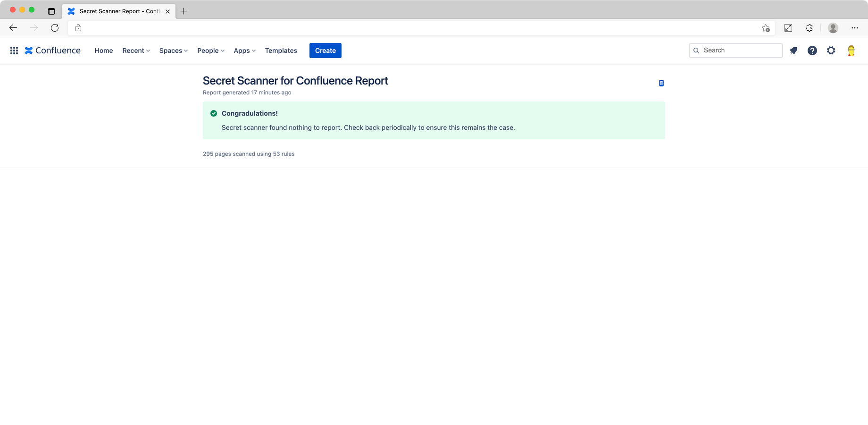The width and height of the screenshot is (868, 425).
Task: Add page to favorites star icon
Action: (x=766, y=28)
